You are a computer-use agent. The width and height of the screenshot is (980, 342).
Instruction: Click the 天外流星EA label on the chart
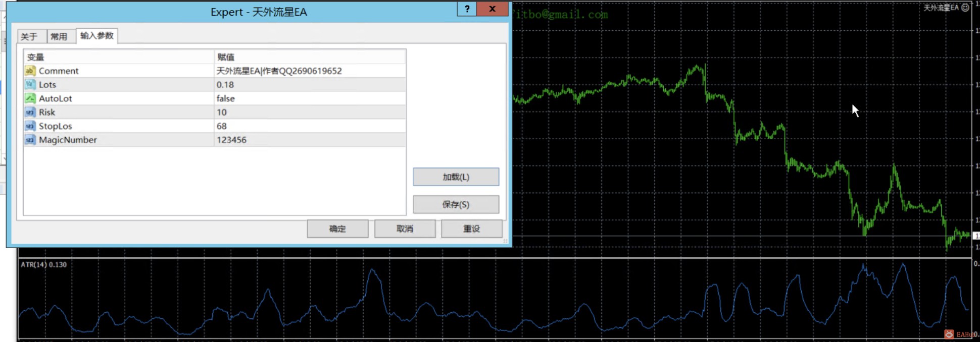[x=941, y=8]
